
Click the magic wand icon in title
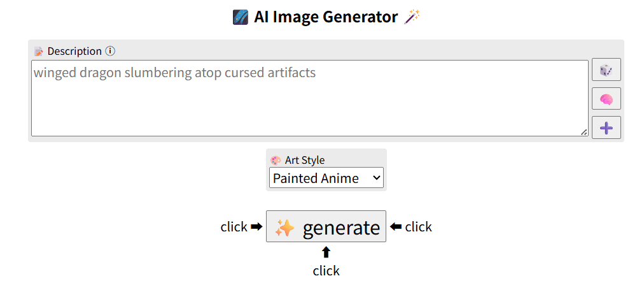coord(412,17)
